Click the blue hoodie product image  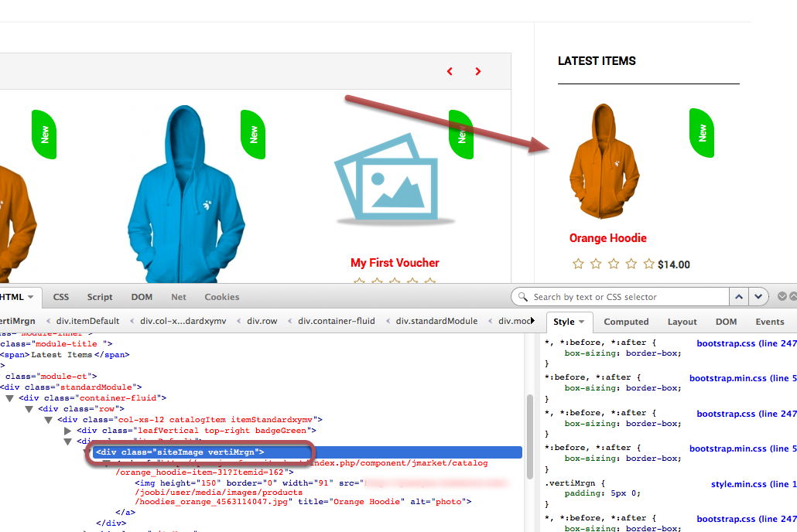[x=186, y=194]
